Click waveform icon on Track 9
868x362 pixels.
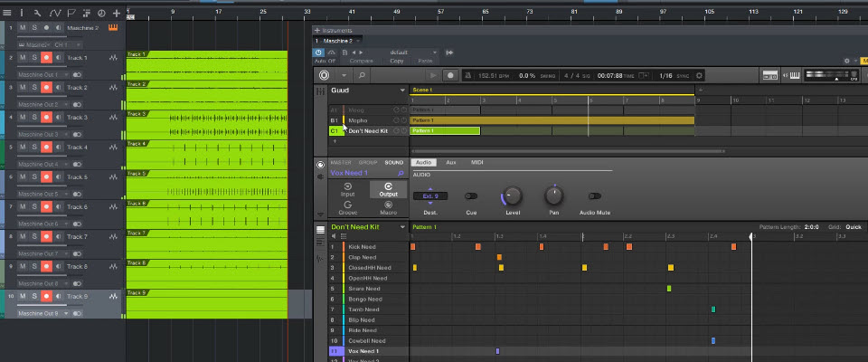pos(114,297)
